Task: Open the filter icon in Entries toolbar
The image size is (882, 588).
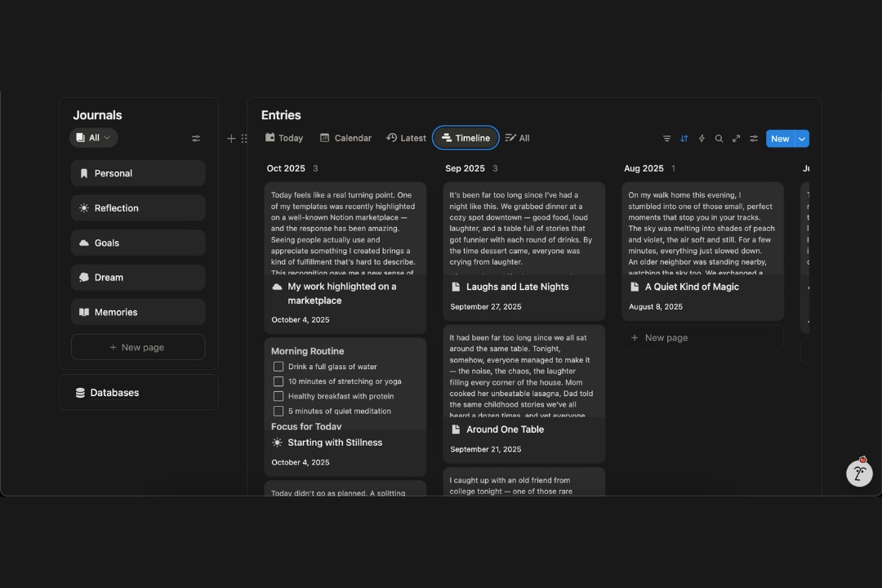Action: click(666, 139)
